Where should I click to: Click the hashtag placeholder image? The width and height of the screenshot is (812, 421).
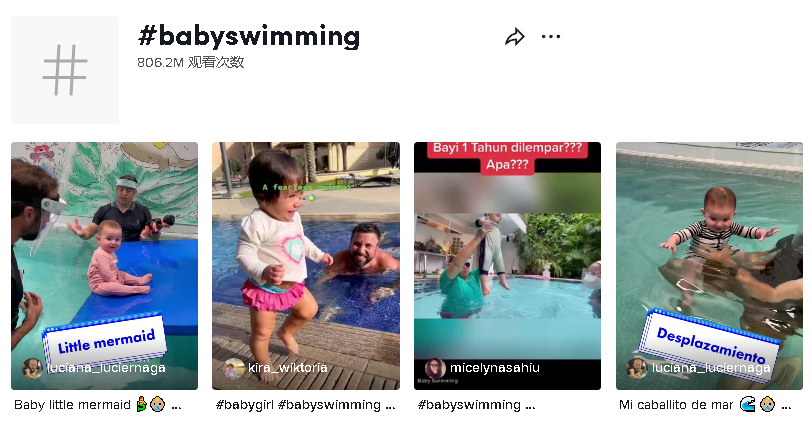(x=65, y=70)
